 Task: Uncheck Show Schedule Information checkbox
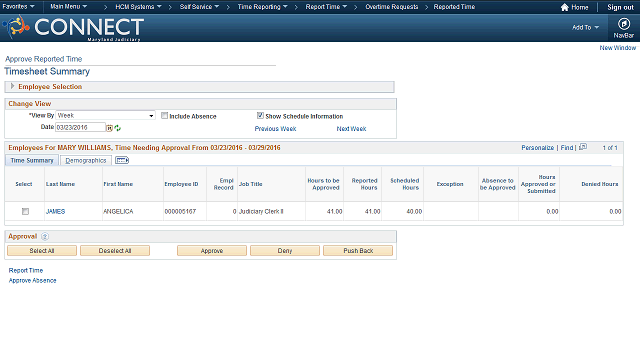(x=260, y=116)
